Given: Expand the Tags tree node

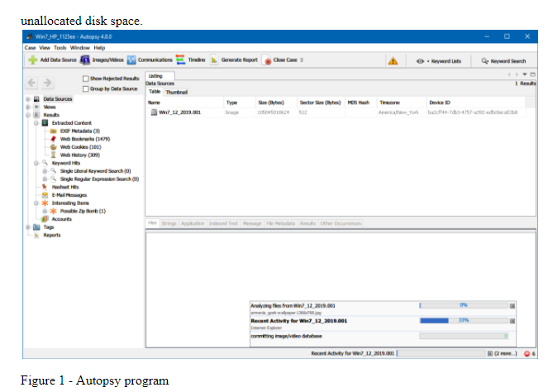Looking at the screenshot, I should pos(28,227).
